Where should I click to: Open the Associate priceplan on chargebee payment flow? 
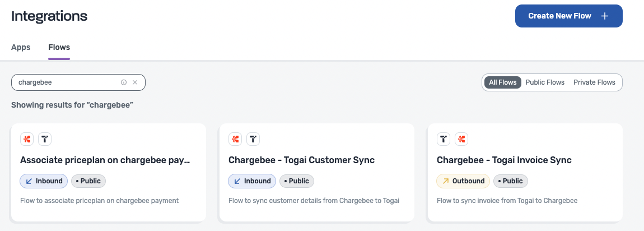[105, 160]
